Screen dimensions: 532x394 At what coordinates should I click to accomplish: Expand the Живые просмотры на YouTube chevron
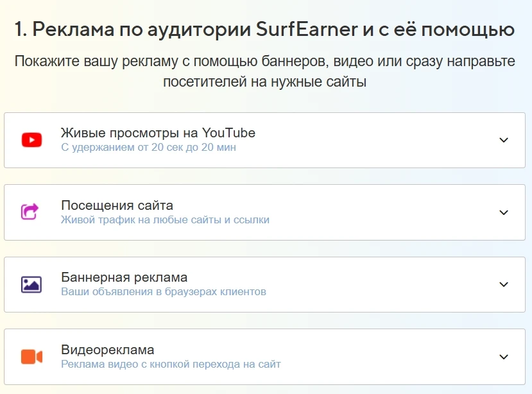pos(504,140)
